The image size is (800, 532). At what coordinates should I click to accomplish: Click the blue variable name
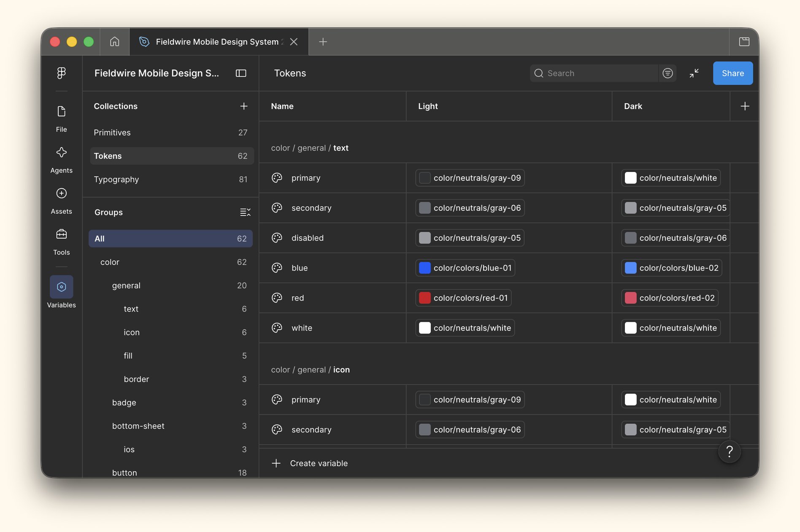(x=300, y=268)
